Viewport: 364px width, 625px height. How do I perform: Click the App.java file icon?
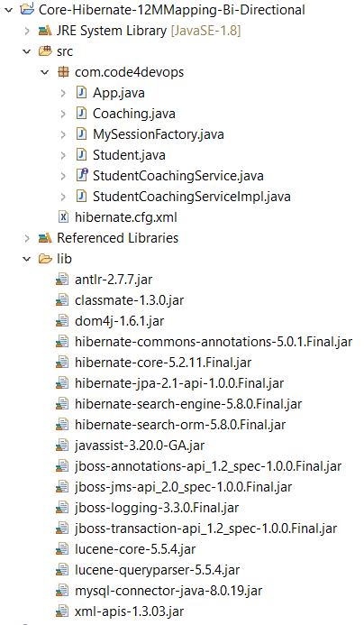(x=81, y=93)
